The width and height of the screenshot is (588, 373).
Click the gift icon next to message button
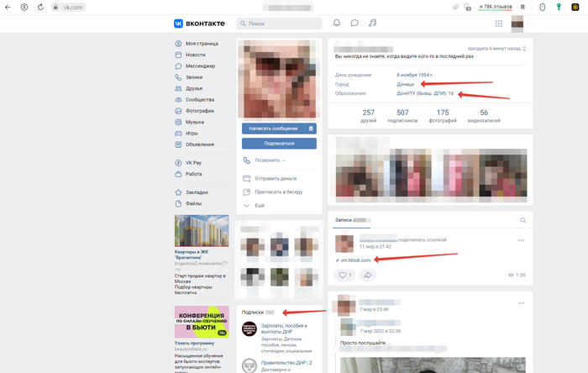point(311,129)
